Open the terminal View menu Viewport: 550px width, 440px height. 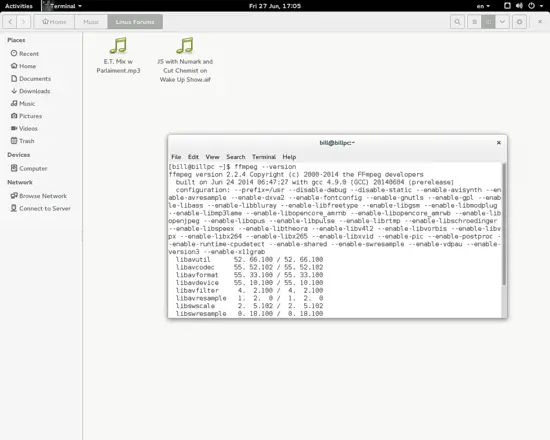point(212,157)
